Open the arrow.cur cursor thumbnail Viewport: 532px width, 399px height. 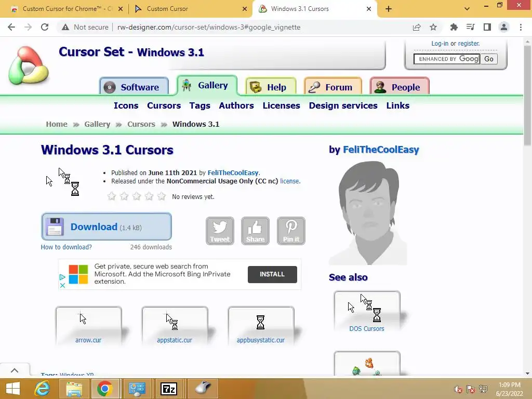[x=88, y=326]
